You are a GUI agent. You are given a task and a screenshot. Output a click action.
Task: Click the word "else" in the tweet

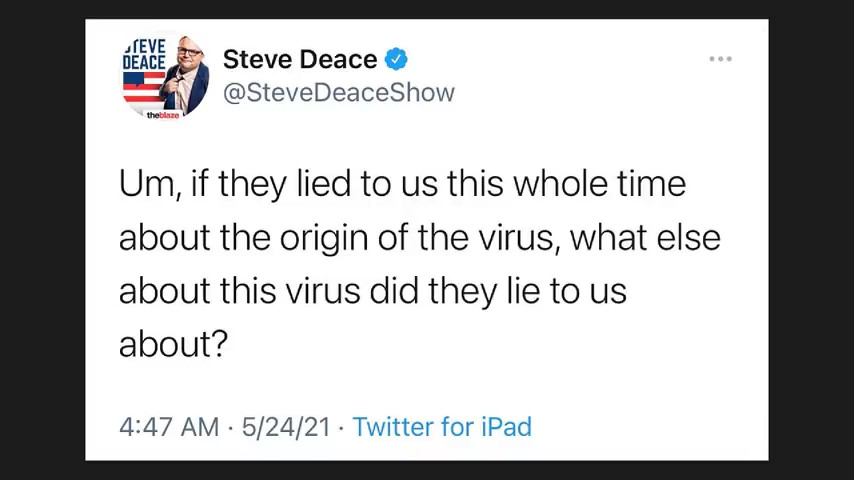[x=688, y=238]
